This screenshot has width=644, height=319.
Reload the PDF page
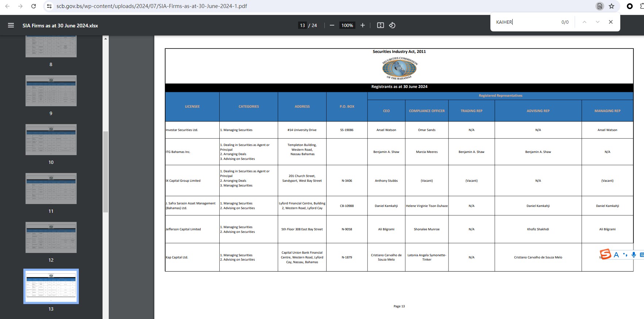tap(34, 6)
